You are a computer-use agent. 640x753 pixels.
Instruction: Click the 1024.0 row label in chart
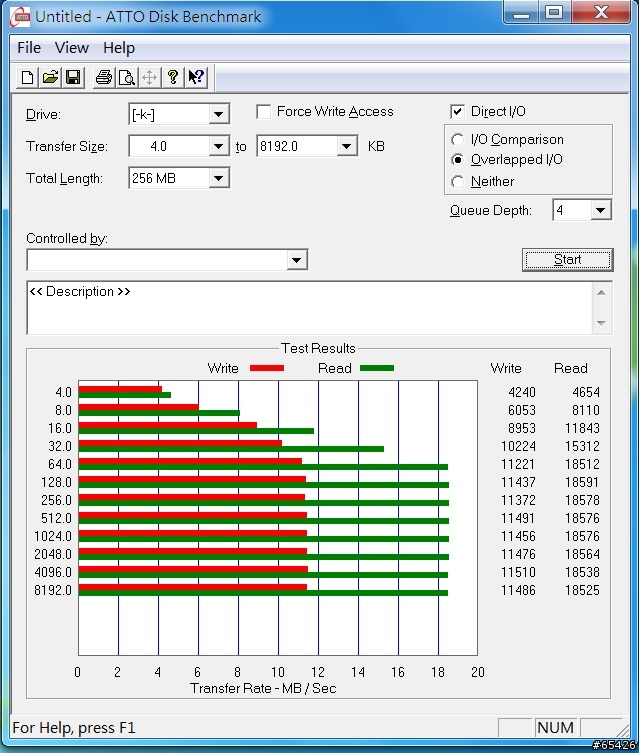[53, 536]
